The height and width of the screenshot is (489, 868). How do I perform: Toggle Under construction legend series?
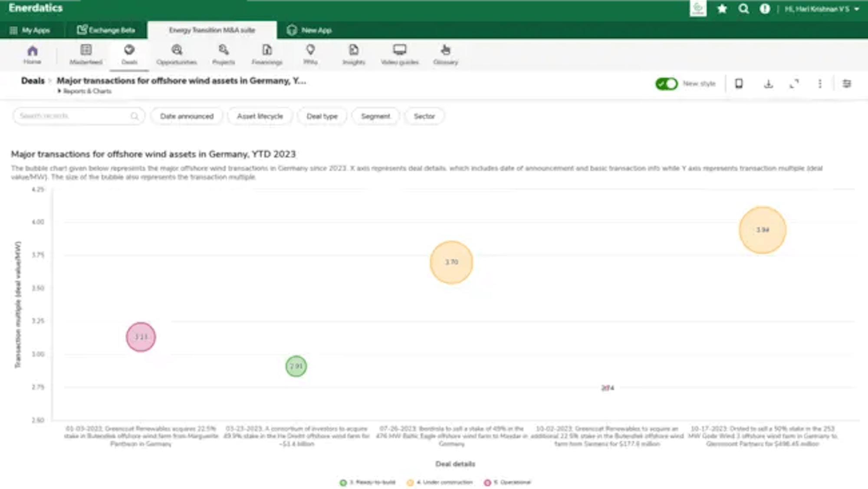[440, 482]
